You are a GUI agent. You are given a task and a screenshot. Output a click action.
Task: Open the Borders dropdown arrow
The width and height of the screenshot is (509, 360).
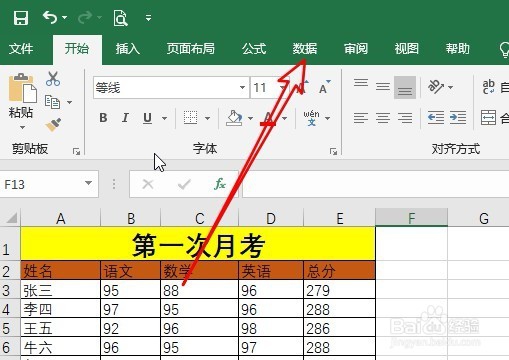[x=207, y=118]
